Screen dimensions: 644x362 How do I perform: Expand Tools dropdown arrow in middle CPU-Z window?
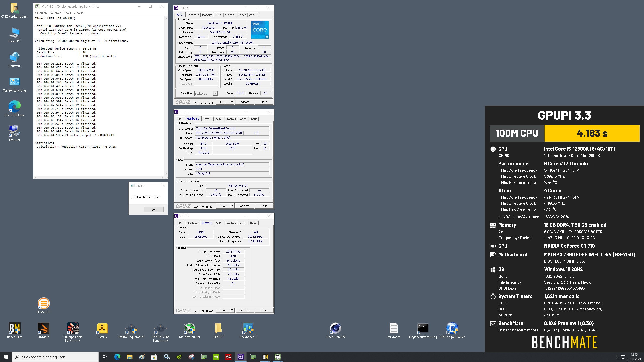pos(232,206)
